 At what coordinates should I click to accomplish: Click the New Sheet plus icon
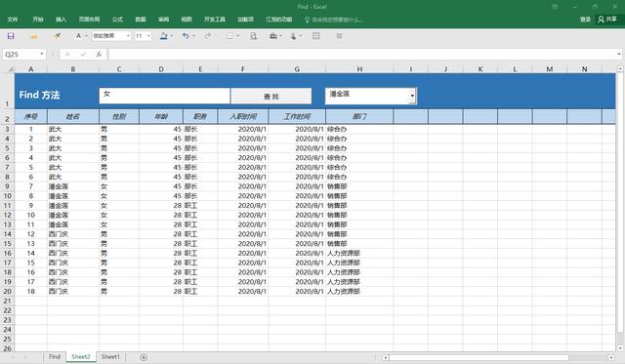(144, 357)
